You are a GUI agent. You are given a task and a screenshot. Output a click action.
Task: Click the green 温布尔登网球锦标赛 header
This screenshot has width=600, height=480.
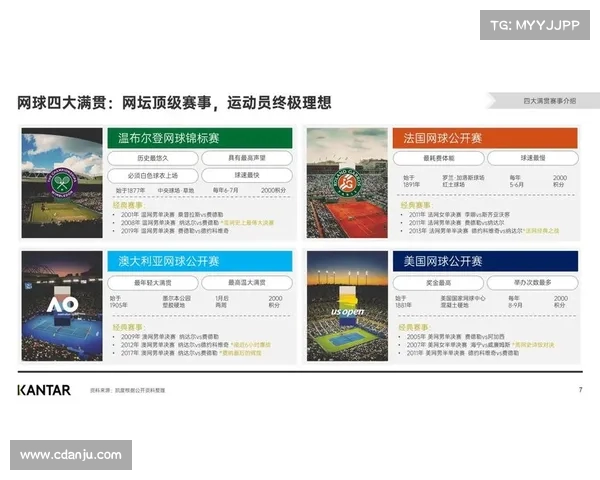point(200,138)
